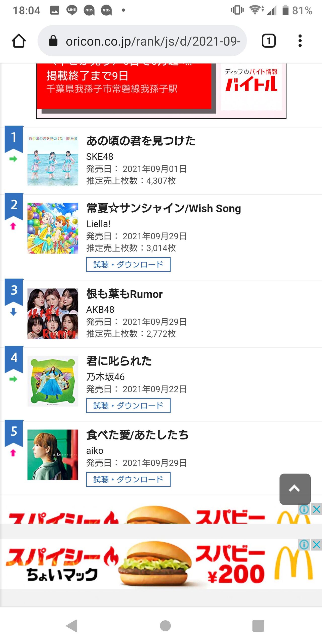Tap the Android recent apps square button

(258, 626)
